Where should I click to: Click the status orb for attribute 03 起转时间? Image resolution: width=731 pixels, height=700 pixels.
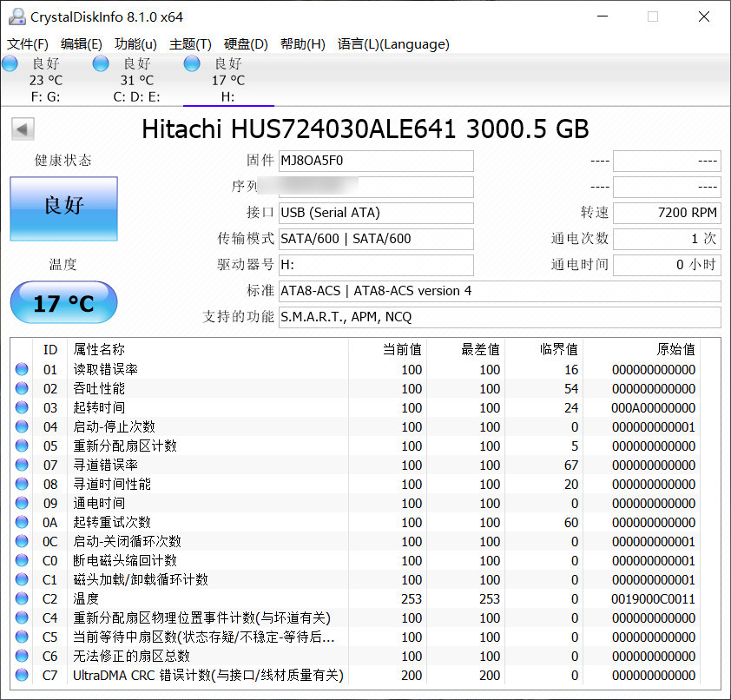(22, 407)
